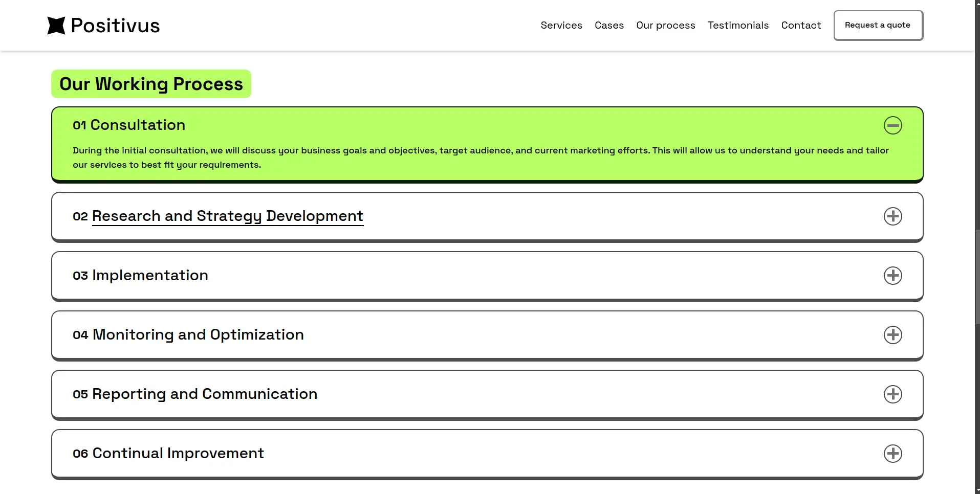
Task: Open Testimonials from the navbar
Action: click(x=738, y=26)
